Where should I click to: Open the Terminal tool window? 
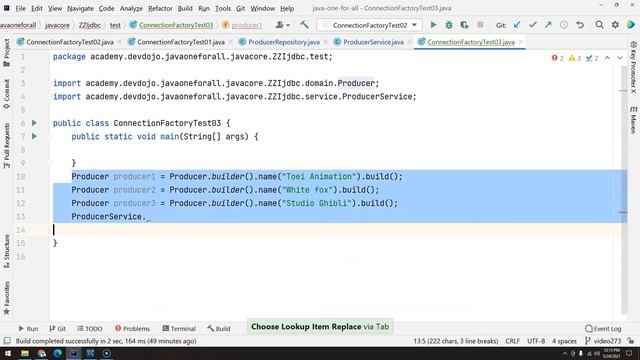pos(179,328)
